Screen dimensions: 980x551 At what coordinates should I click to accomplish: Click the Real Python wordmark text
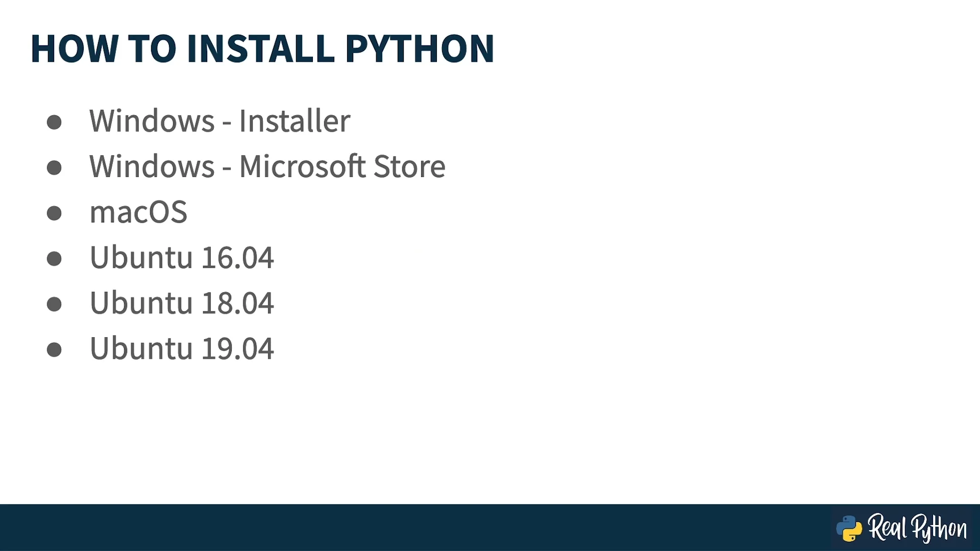pyautogui.click(x=917, y=528)
